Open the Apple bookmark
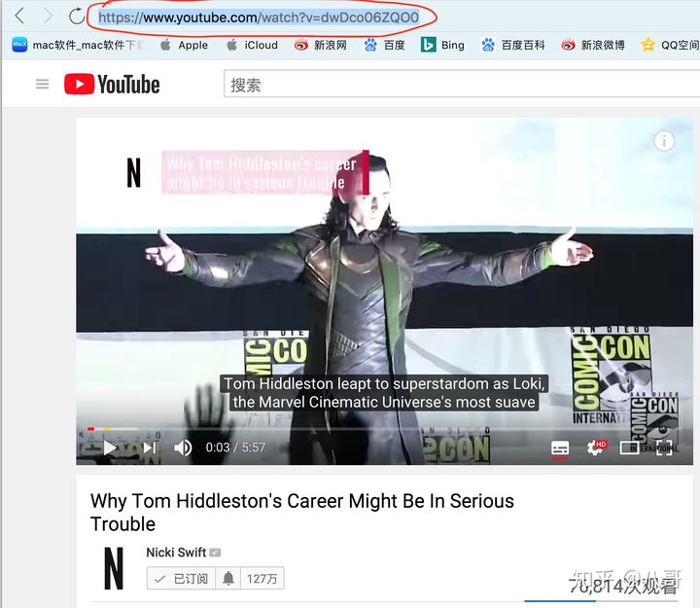The height and width of the screenshot is (608, 700). (x=184, y=45)
